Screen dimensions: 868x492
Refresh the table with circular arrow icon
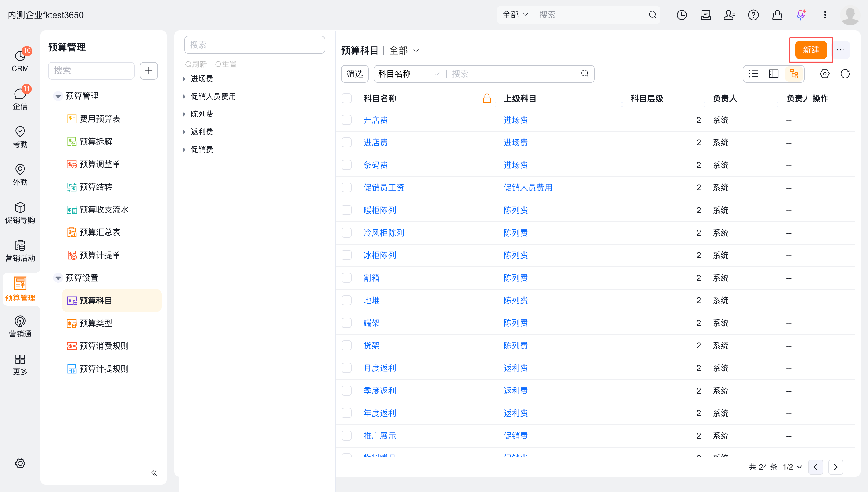tap(845, 74)
